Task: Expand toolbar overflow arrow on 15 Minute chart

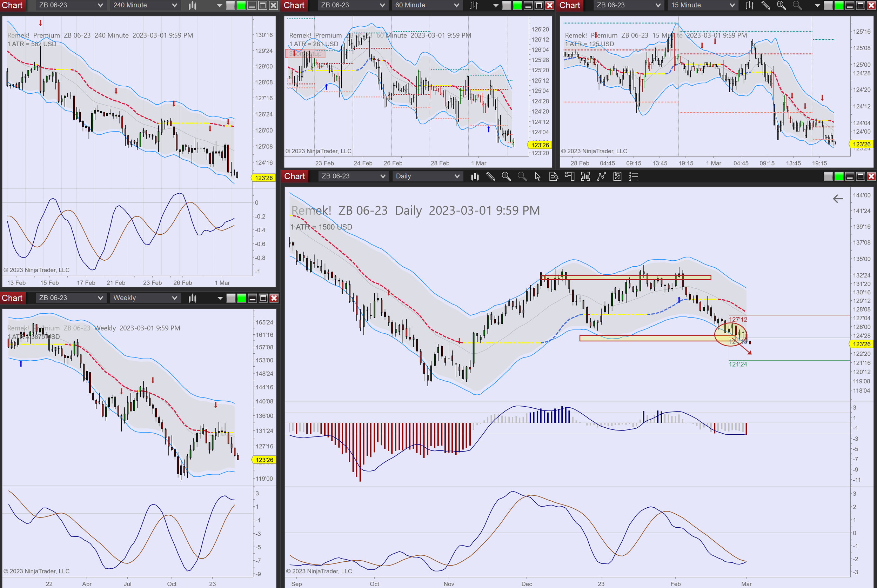Action: click(x=817, y=5)
